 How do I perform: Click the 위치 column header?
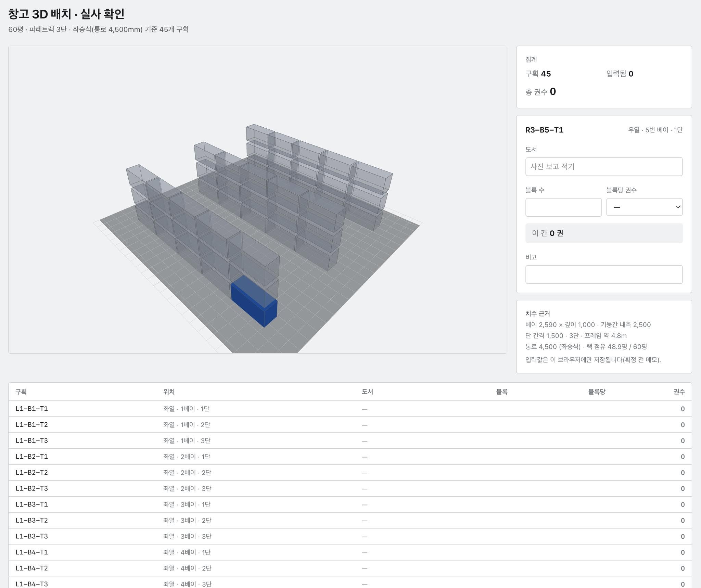(x=169, y=392)
